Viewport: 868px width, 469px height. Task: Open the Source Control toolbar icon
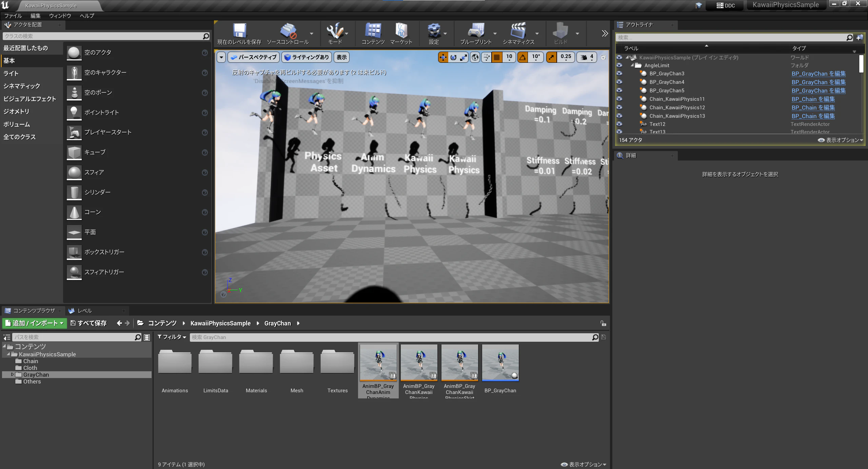(x=288, y=34)
